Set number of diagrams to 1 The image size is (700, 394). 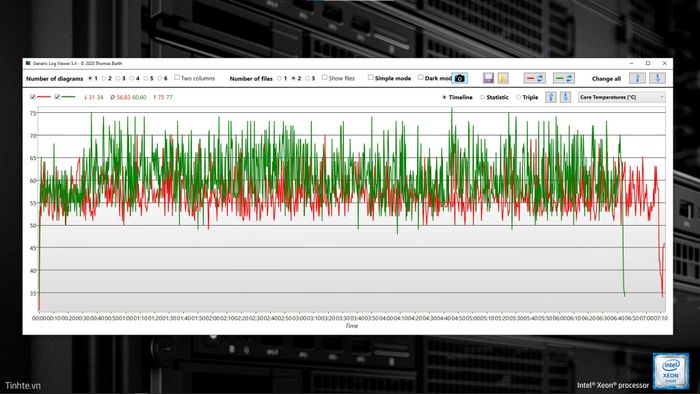tap(90, 79)
